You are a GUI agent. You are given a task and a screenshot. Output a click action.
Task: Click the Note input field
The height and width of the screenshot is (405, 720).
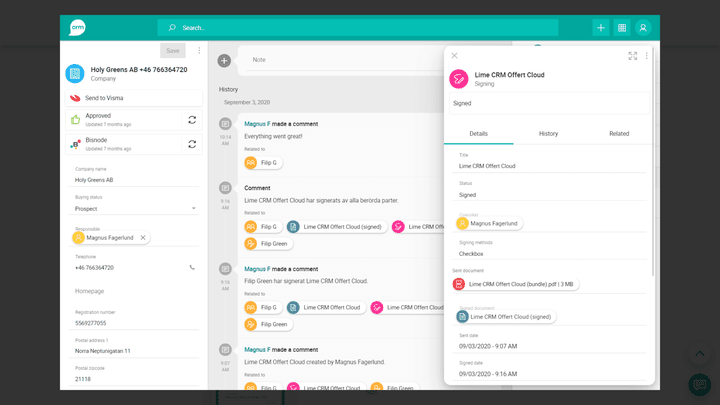342,60
